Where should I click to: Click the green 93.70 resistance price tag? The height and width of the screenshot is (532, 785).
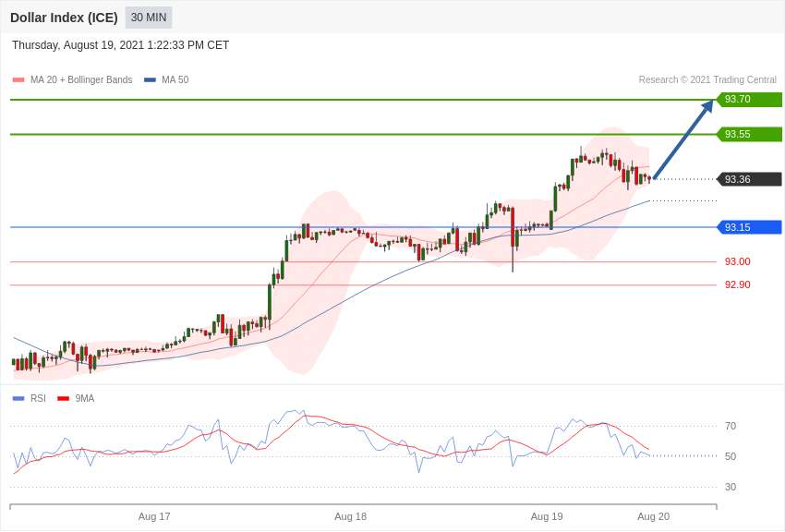(750, 99)
